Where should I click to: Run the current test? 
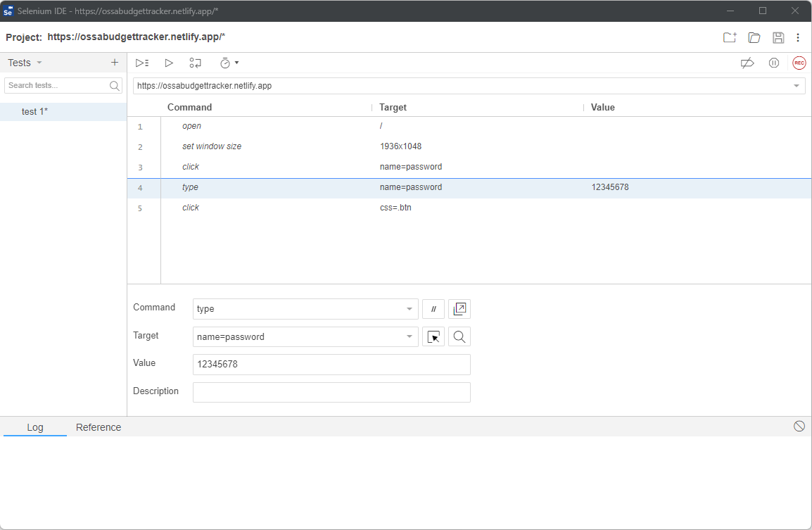click(169, 63)
